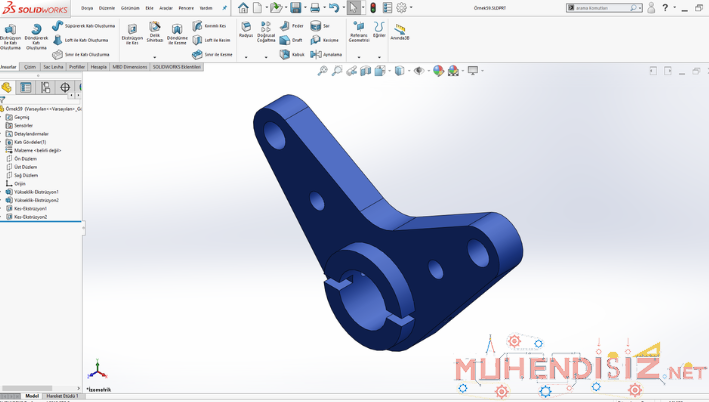The width and height of the screenshot is (709, 402).
Task: Expand the Eğriler dropdown
Action: coord(379,30)
